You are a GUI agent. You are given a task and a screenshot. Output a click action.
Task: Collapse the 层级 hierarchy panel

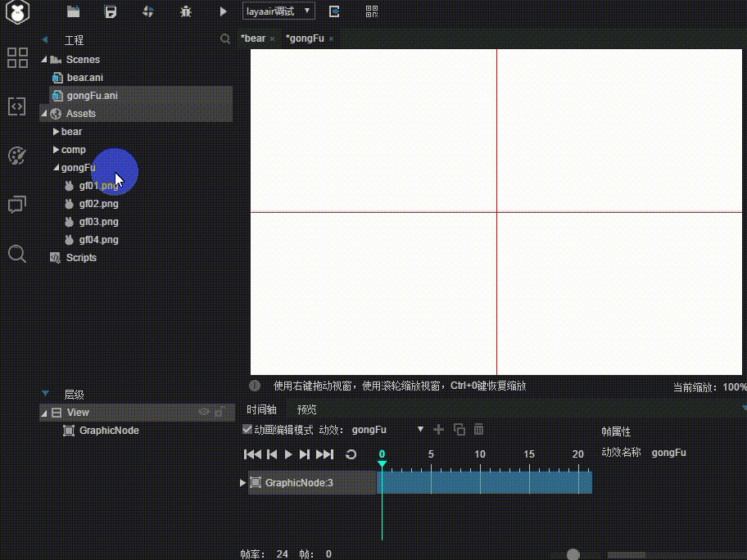45,393
